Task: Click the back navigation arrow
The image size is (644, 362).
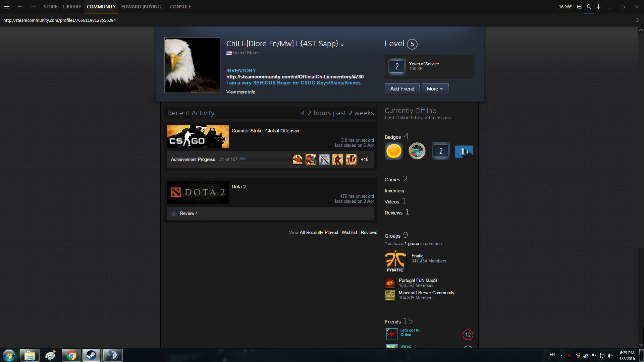Action: (x=20, y=7)
